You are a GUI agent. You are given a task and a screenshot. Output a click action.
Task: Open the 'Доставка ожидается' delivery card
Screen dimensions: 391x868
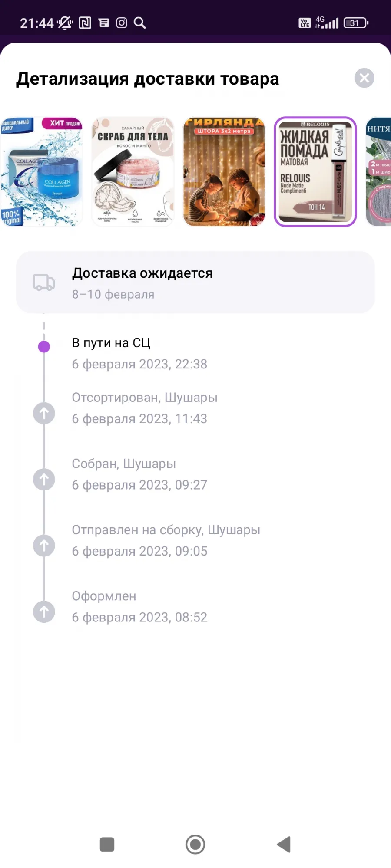[195, 282]
